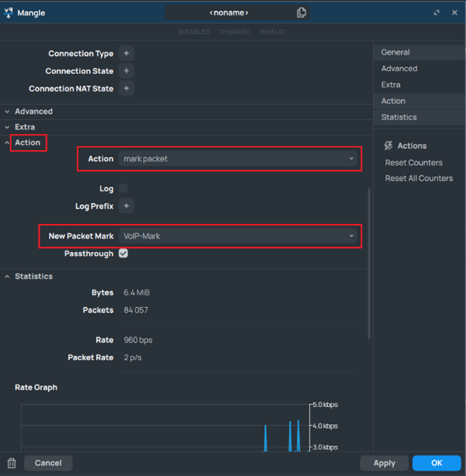The width and height of the screenshot is (466, 476).
Task: Open New Packet Mark dropdown with VoIP-Mark
Action: click(x=238, y=236)
